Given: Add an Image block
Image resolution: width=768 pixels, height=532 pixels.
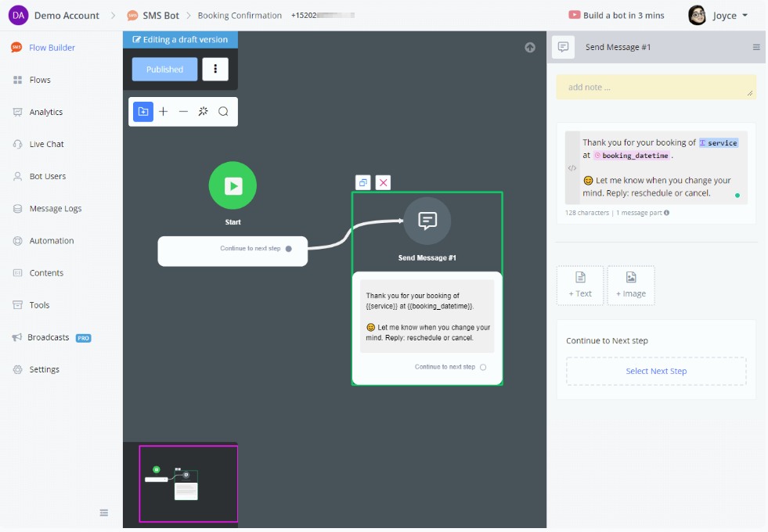Looking at the screenshot, I should (631, 286).
